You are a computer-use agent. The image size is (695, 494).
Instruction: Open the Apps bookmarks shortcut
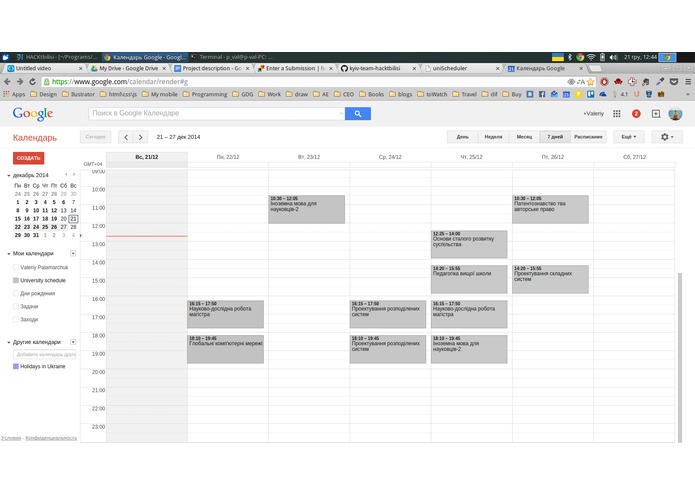pyautogui.click(x=14, y=94)
